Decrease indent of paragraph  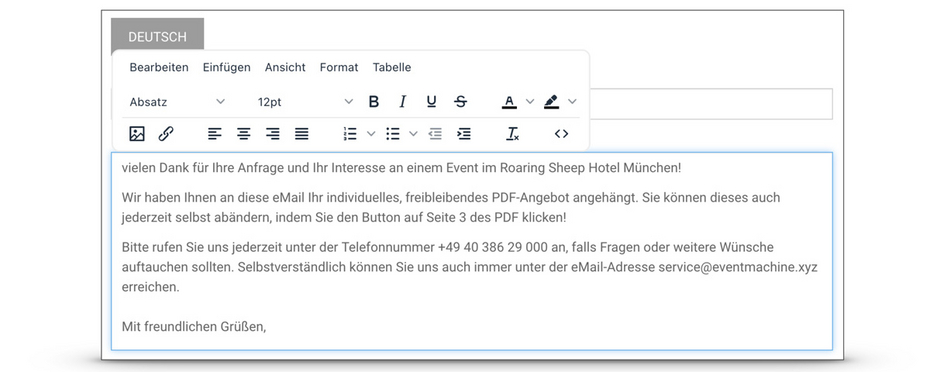tap(435, 134)
